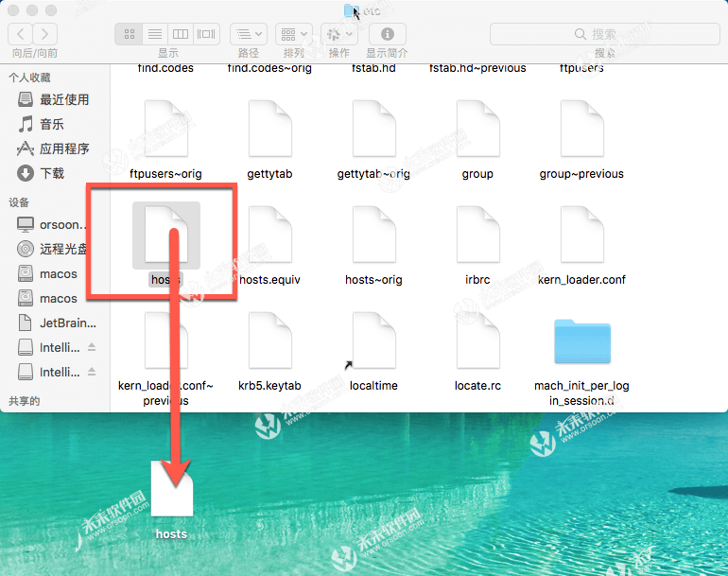Screen dimensions: 728x576
Task: Select the kern_loader.conf file icon
Action: tap(581, 235)
